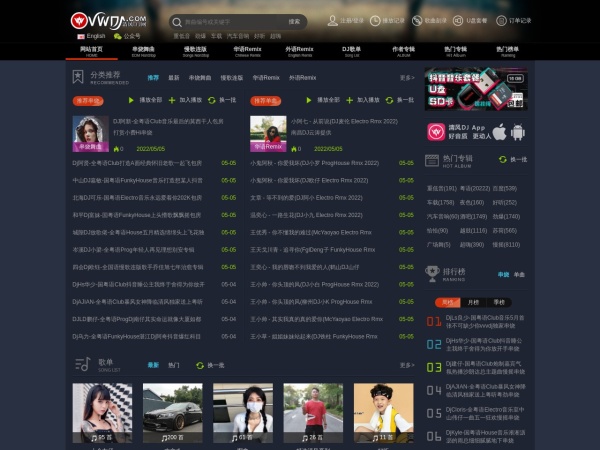Open the 串烧舞曲 navigation menu

(x=143, y=50)
